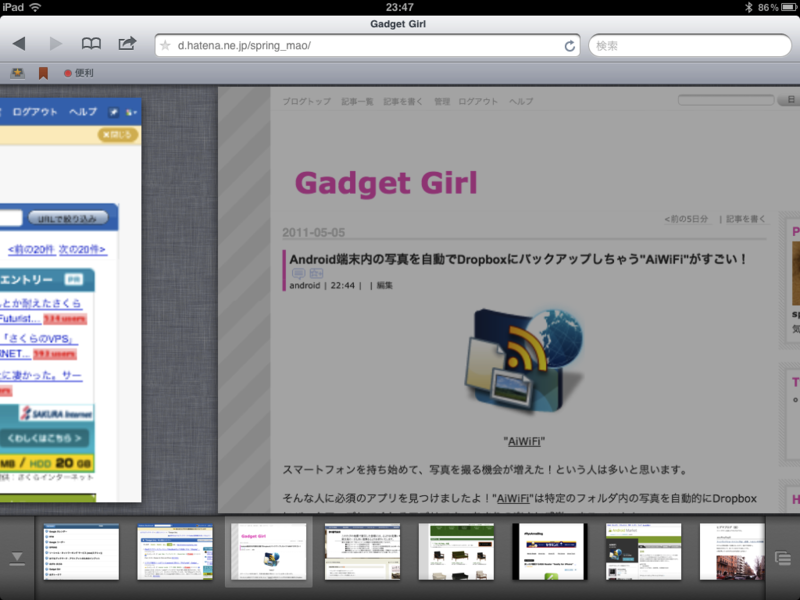This screenshot has width=800, height=600.
Task: Click the 編集 edit link
Action: pyautogui.click(x=385, y=285)
